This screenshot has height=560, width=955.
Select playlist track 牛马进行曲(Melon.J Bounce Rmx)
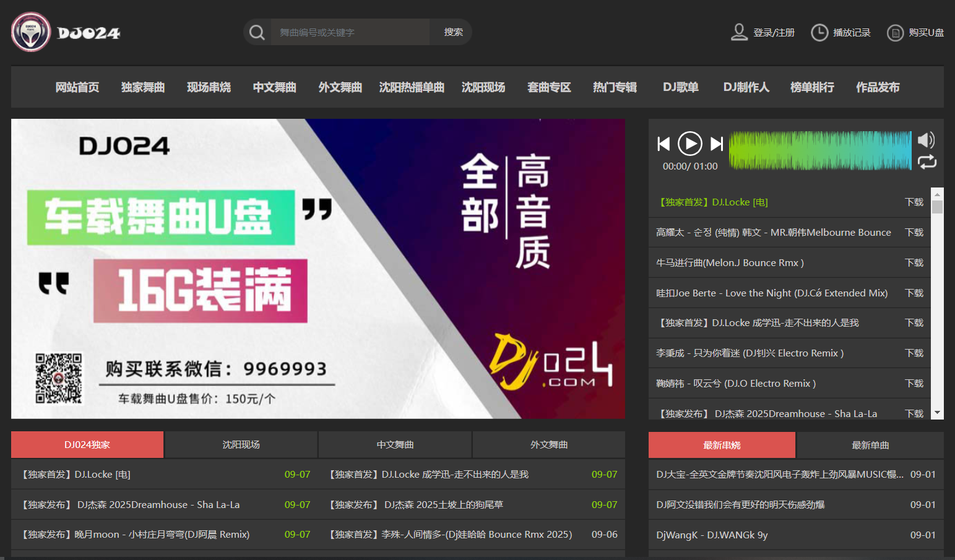pyautogui.click(x=730, y=263)
